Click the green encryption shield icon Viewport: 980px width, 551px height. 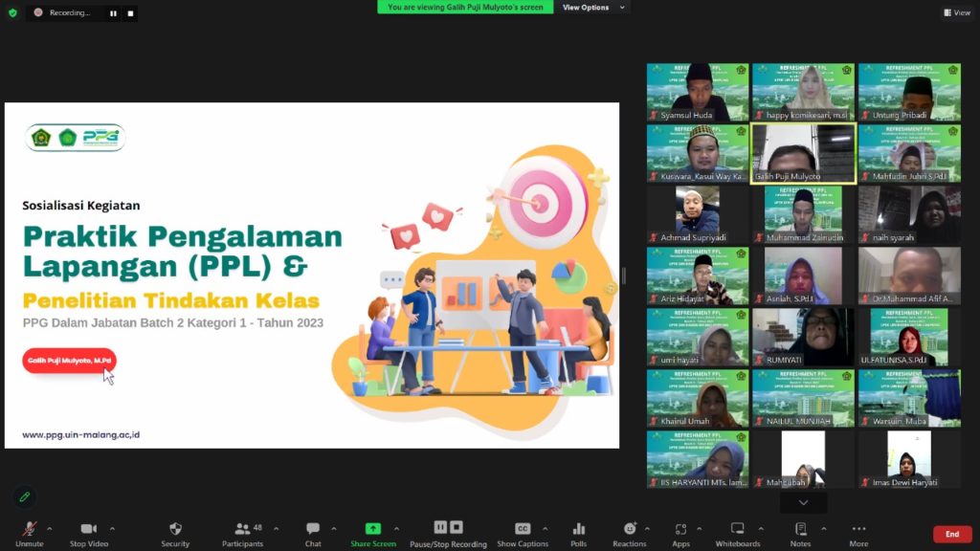click(12, 12)
